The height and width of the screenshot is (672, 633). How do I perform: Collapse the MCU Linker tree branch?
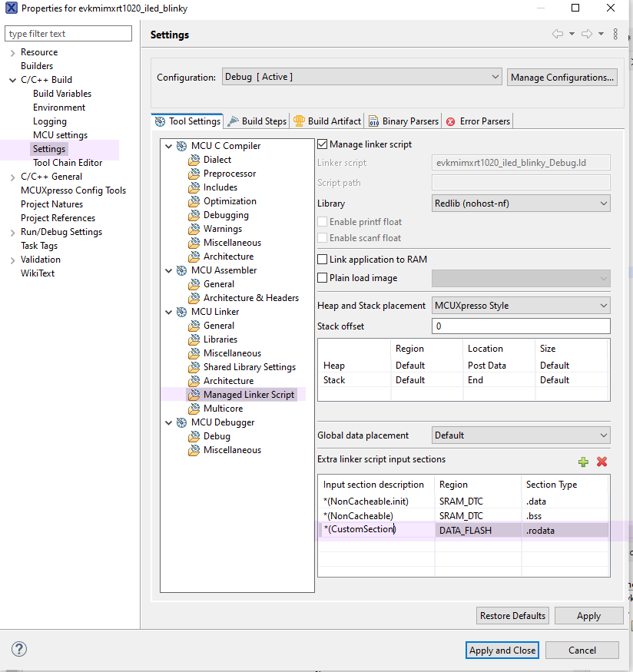click(x=168, y=311)
